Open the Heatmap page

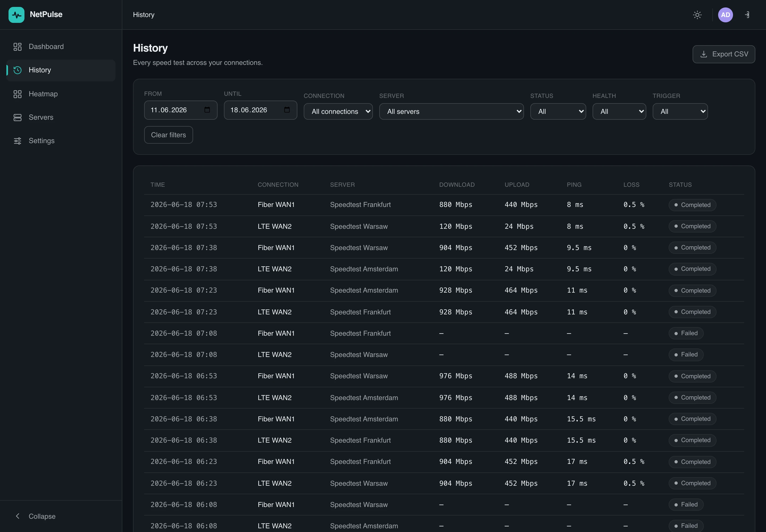pyautogui.click(x=61, y=94)
